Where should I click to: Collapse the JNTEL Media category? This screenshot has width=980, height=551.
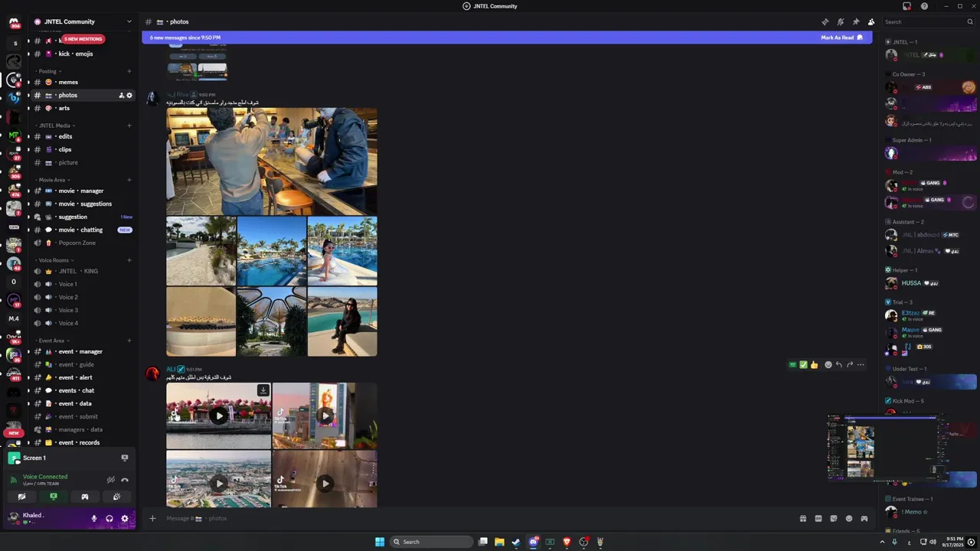pyautogui.click(x=55, y=126)
